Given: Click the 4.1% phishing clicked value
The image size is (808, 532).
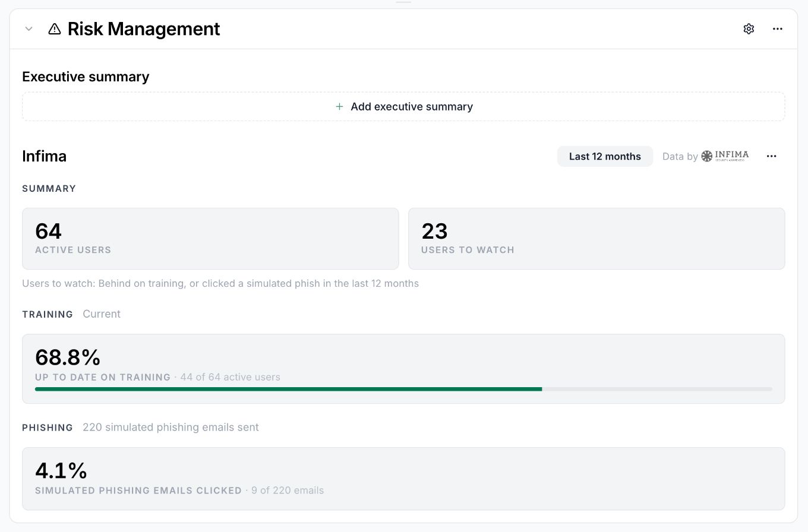Looking at the screenshot, I should 61,471.
